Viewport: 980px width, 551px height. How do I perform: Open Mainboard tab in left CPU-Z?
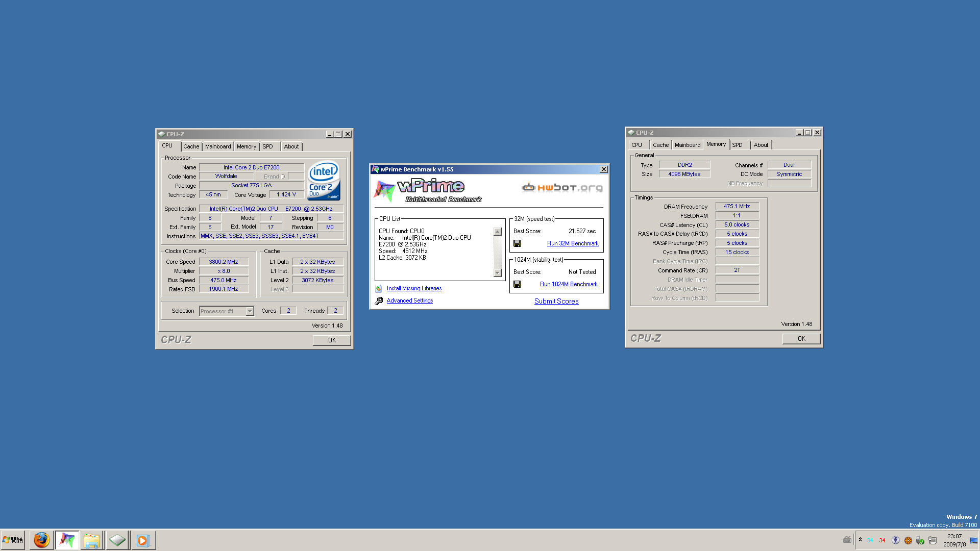218,146
